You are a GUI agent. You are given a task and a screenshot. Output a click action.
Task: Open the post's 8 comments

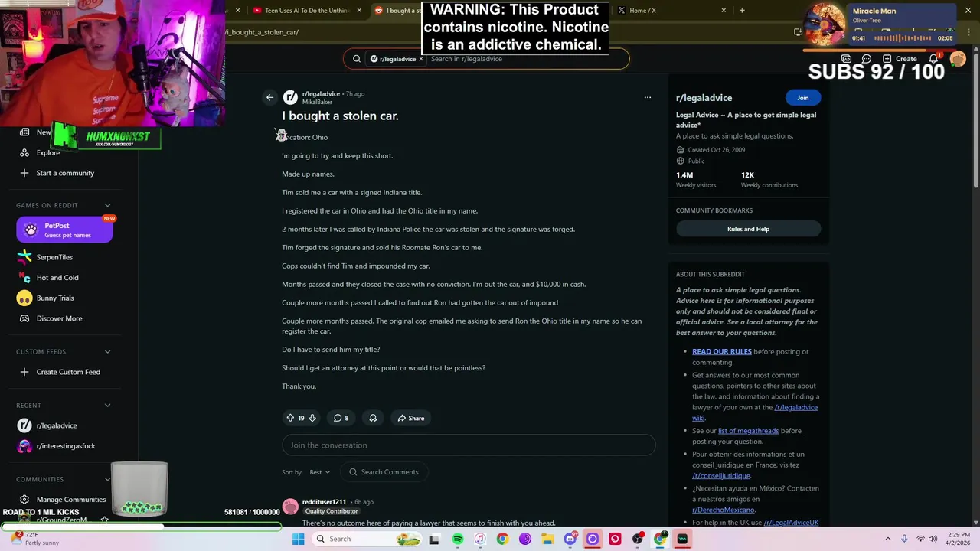[x=341, y=418]
